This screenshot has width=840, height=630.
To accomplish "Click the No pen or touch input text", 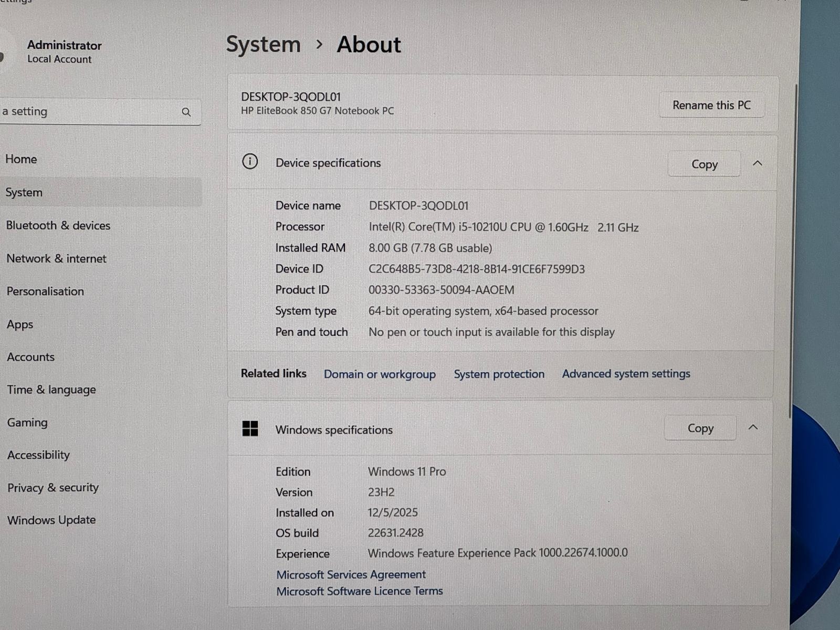I will pos(491,332).
